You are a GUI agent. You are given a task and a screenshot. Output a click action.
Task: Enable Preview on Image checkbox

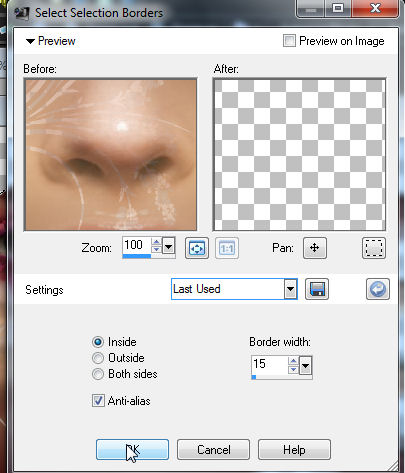pyautogui.click(x=289, y=41)
